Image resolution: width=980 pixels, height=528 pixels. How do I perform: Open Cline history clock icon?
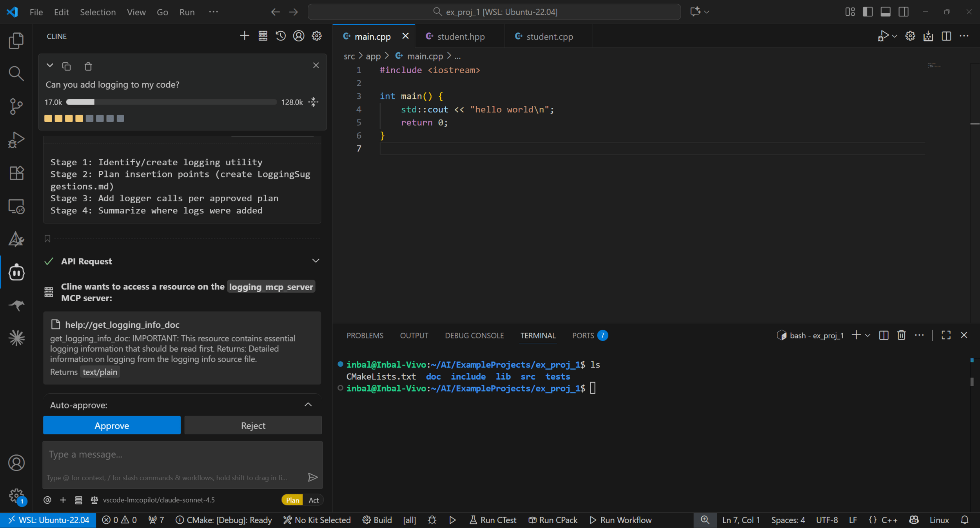280,36
